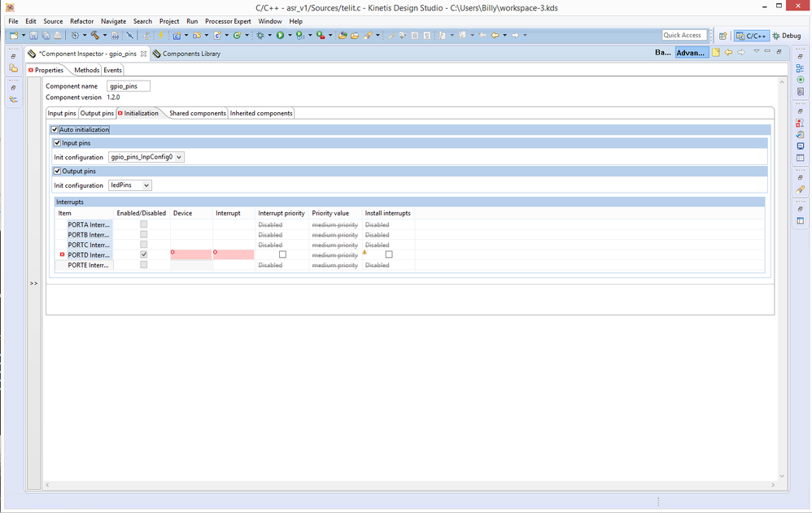
Task: Click the green circle icon in right sidebar
Action: 801,80
